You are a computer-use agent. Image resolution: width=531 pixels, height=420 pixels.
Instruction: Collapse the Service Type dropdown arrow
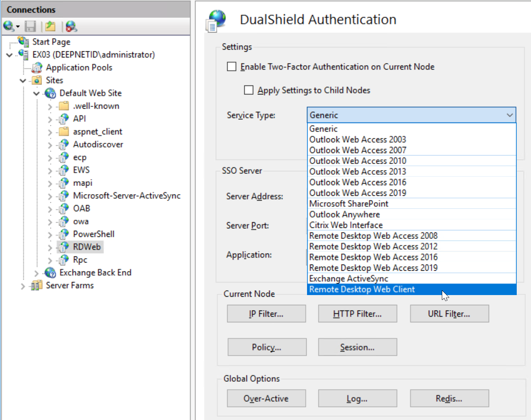coord(509,115)
